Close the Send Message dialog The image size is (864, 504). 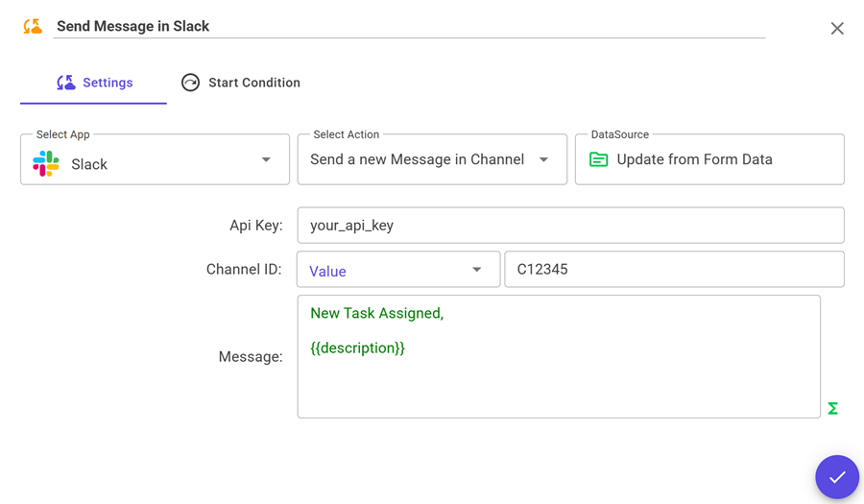[x=837, y=29]
